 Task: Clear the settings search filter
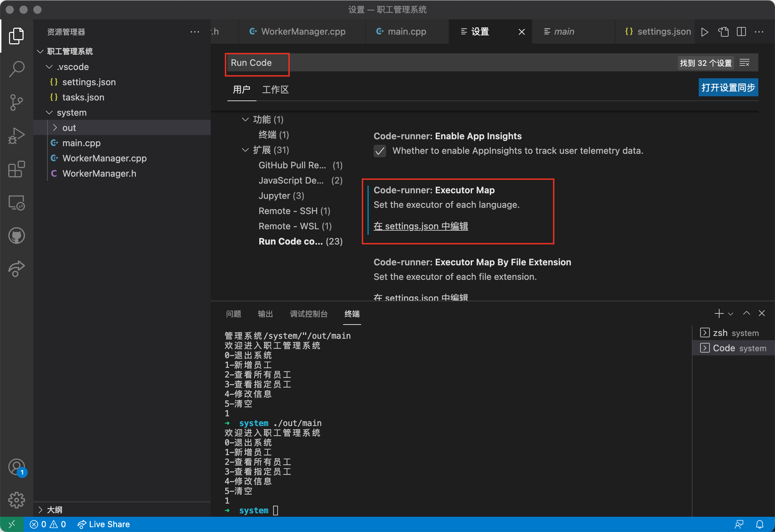[x=744, y=63]
